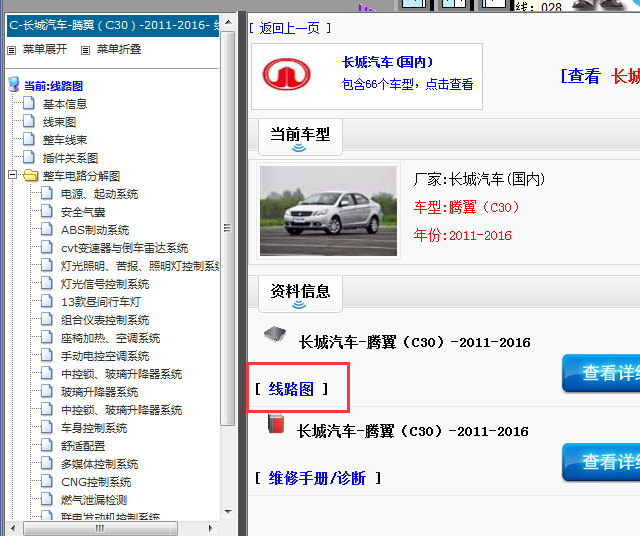Screen dimensions: 640x536
Task: Click 菜单折叠 to collapse all menus
Action: point(119,49)
